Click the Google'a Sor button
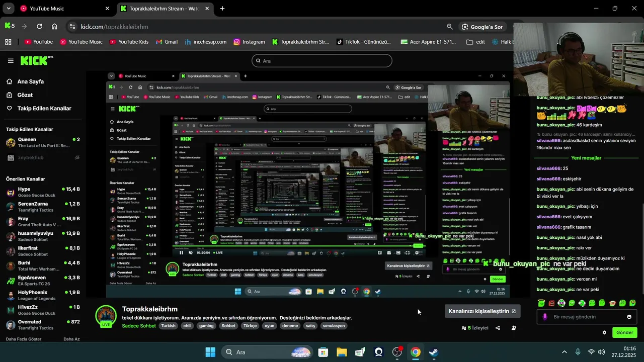The height and width of the screenshot is (362, 644). [x=482, y=27]
